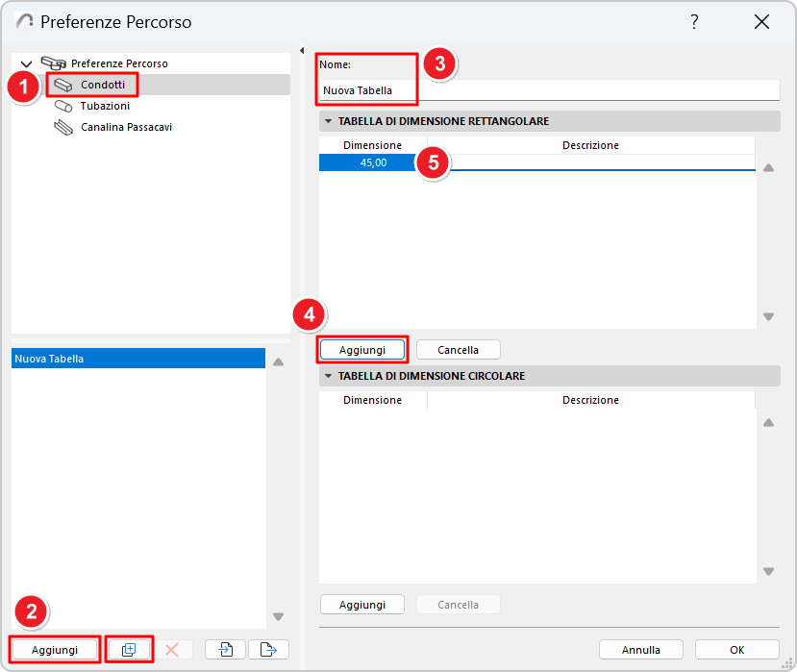Select the 45,00 dimension cell
797x672 pixels.
coord(373,162)
